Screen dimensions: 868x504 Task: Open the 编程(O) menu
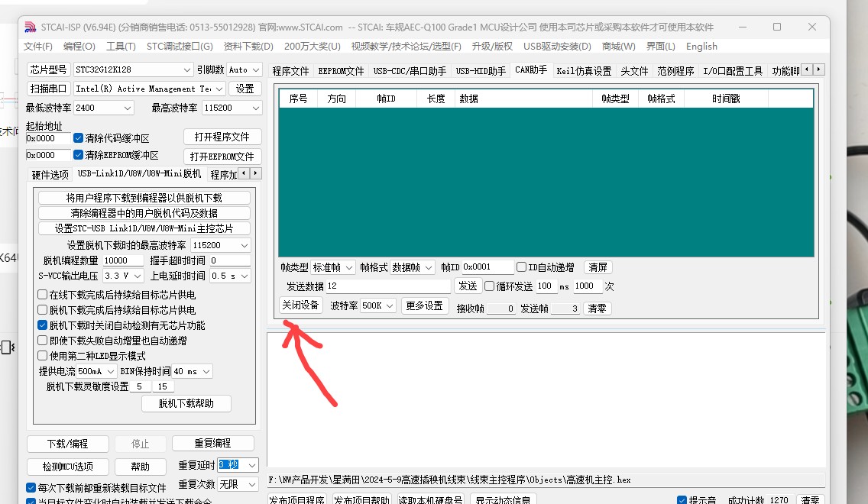click(x=79, y=47)
